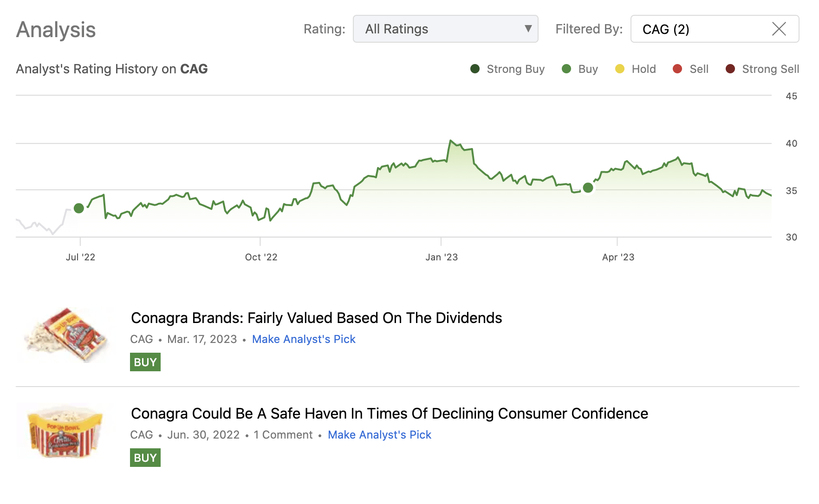Screen dimensions: 819x504
Task: Click Make Analyst's Pick for Jun. 30, 2022 article
Action: [x=379, y=435]
